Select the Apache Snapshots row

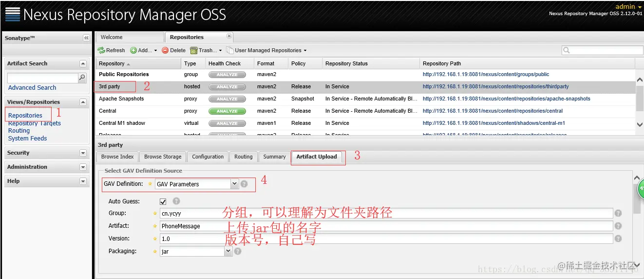click(x=365, y=99)
